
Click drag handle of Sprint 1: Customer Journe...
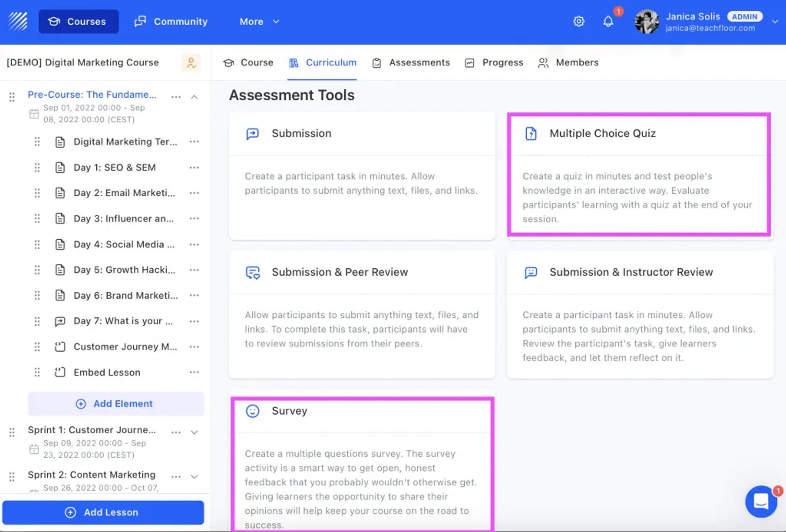tap(12, 432)
